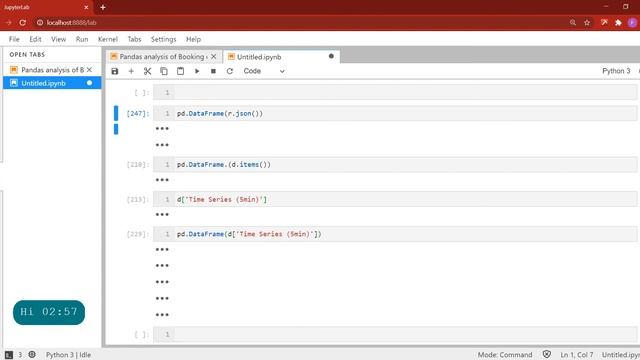Select Untitled.ipynb entry in Open Tabs sidebar
Image resolution: width=640 pixels, height=360 pixels.
pos(52,83)
